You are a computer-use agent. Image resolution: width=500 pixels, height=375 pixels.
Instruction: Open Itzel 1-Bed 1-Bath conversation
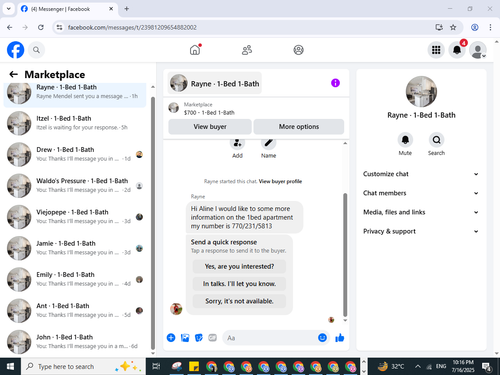[75, 123]
